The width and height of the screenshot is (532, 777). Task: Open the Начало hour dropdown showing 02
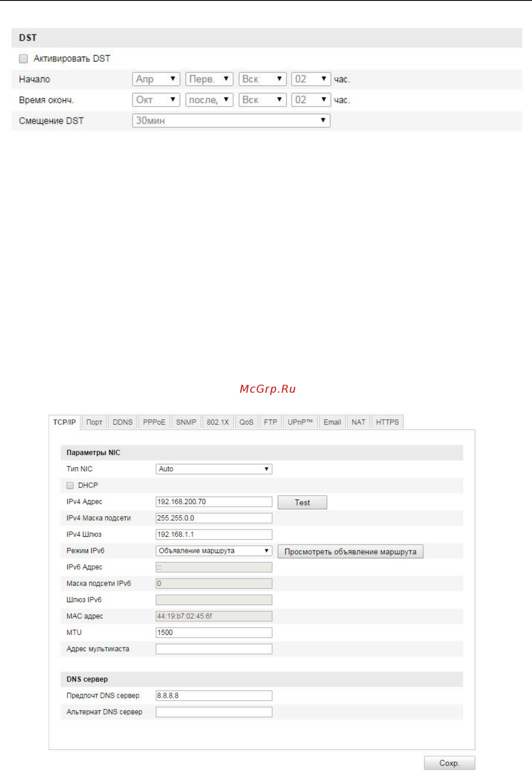click(311, 79)
